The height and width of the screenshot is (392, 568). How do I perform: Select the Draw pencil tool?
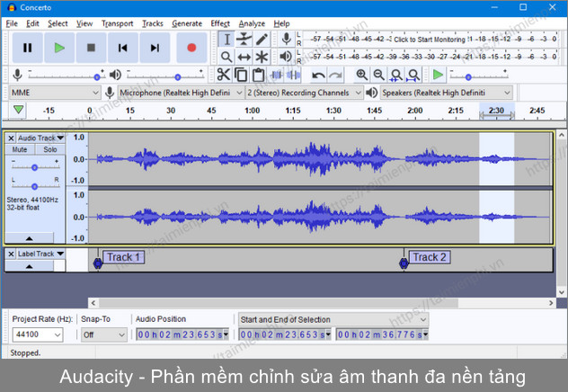pos(262,40)
